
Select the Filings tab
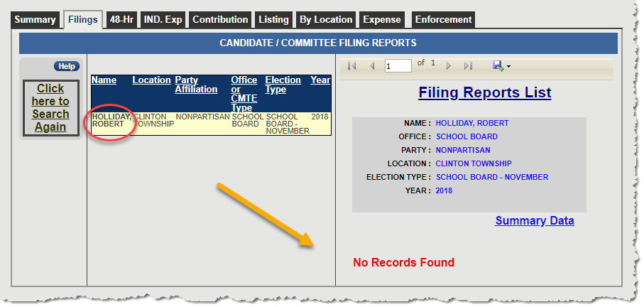[x=83, y=20]
